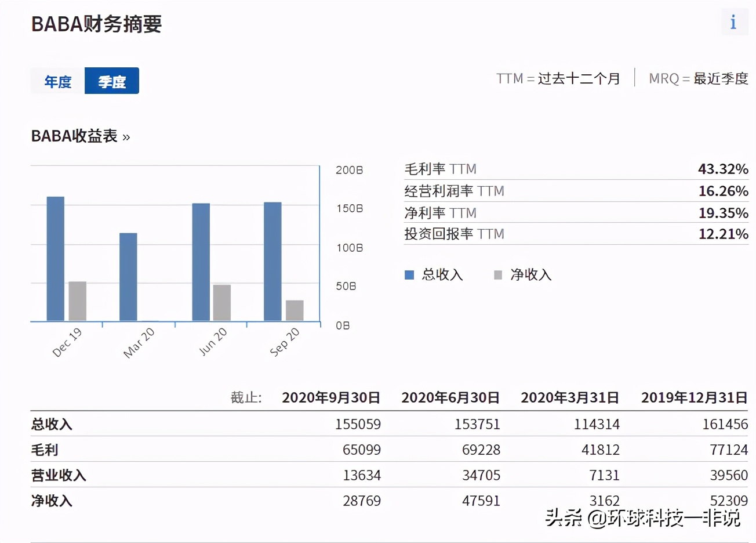
Task: Click the Sep 20 axis label
Action: click(285, 342)
